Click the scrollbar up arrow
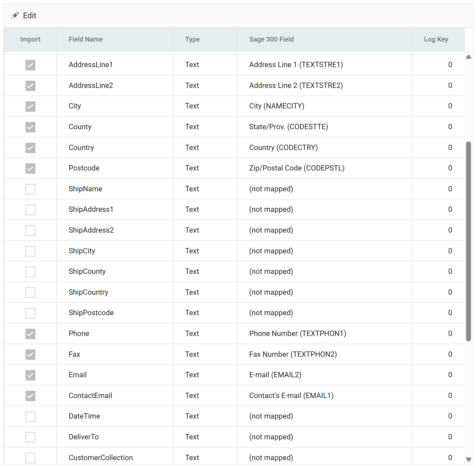 coord(468,57)
